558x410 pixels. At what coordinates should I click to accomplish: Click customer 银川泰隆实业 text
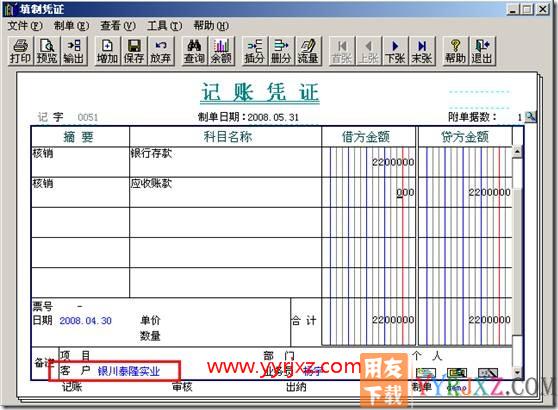pyautogui.click(x=129, y=372)
